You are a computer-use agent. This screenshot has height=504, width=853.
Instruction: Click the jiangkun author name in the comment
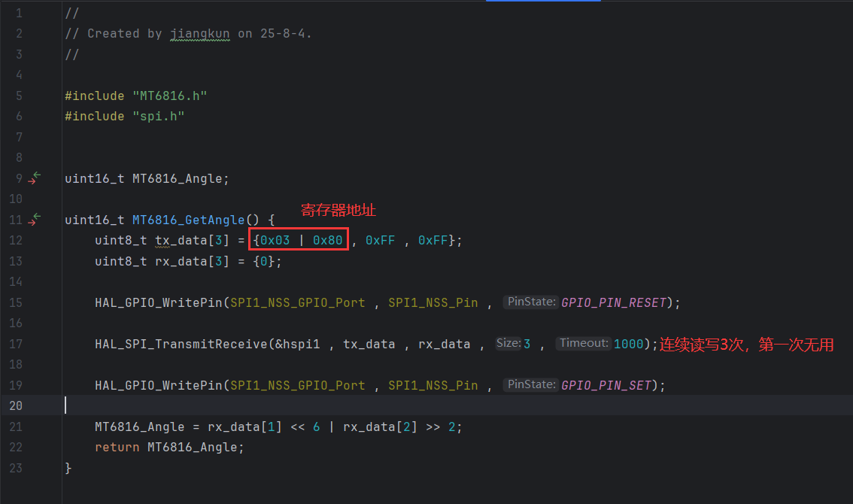tap(199, 34)
